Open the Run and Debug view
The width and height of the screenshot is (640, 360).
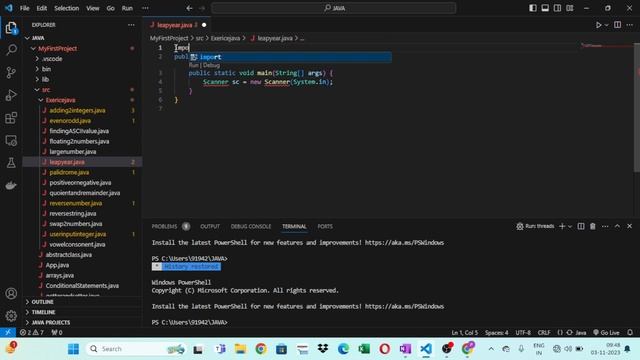coord(11,95)
